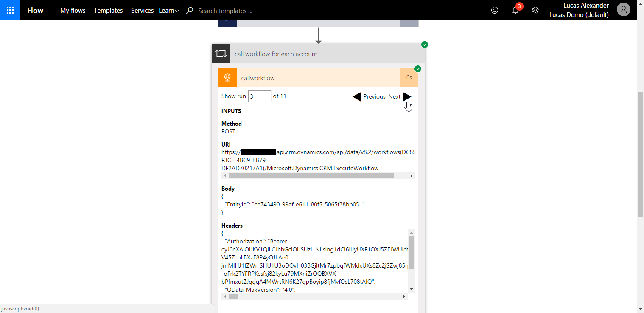Click the Previous link text
This screenshot has width=644, height=313.
(x=374, y=97)
